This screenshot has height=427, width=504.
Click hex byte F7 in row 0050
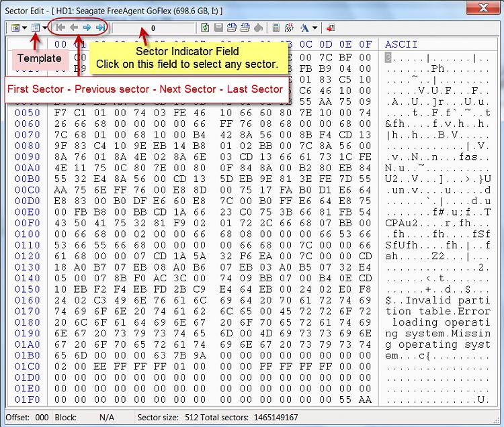60,113
